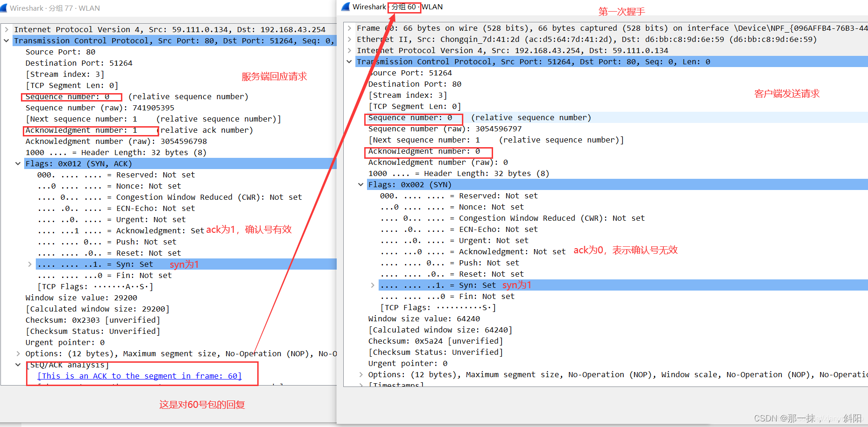Select Urgent: Not set in packet 60 window
This screenshot has height=427, width=868.
(x=454, y=240)
